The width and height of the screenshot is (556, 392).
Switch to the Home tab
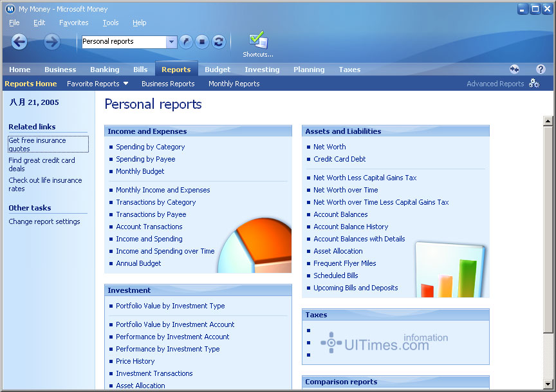point(20,70)
